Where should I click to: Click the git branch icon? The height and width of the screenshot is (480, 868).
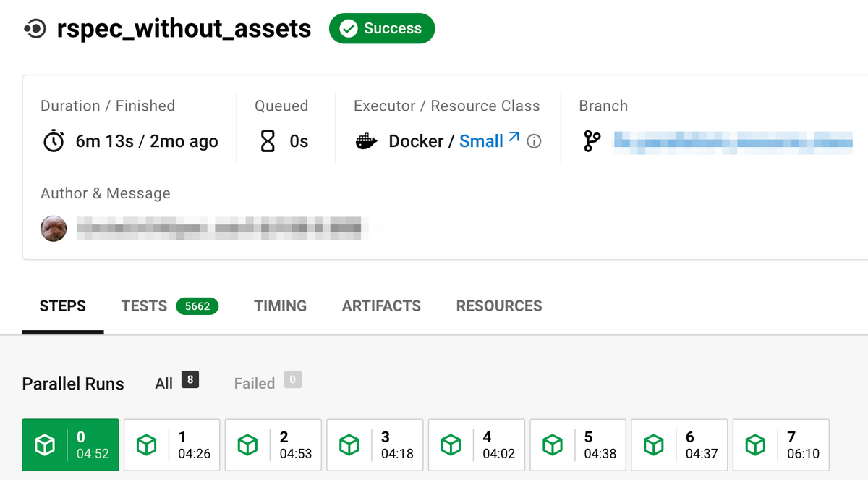(592, 141)
